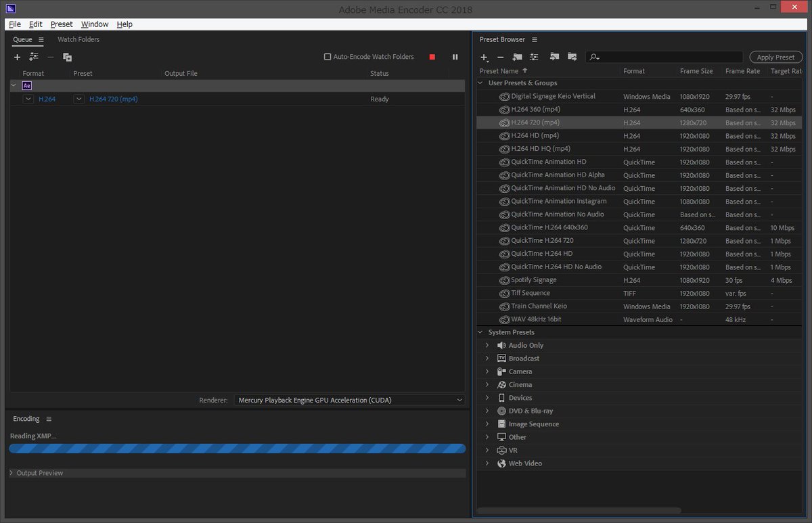Expand the Devices preset group

point(487,398)
